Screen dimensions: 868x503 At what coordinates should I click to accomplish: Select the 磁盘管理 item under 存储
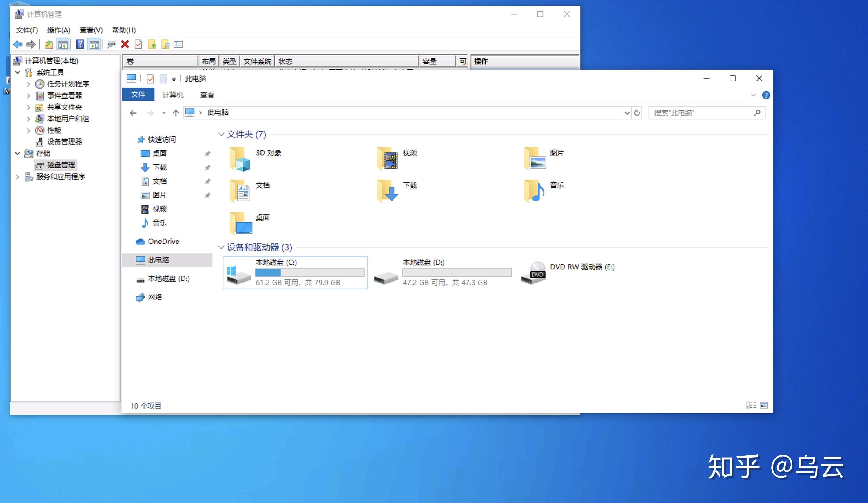click(x=61, y=165)
